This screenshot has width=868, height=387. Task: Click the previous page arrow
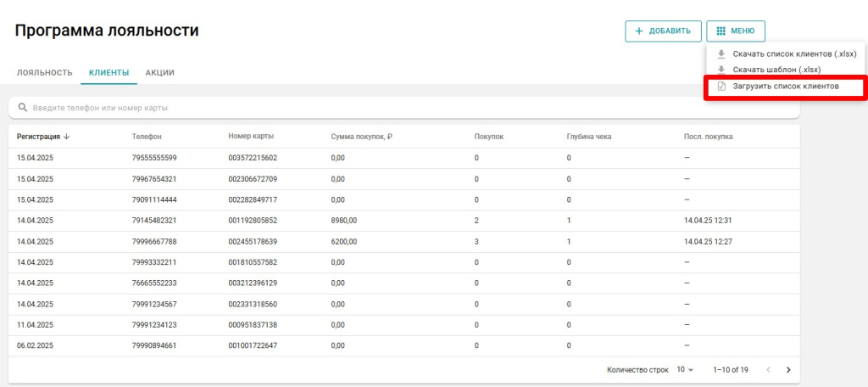pos(769,370)
